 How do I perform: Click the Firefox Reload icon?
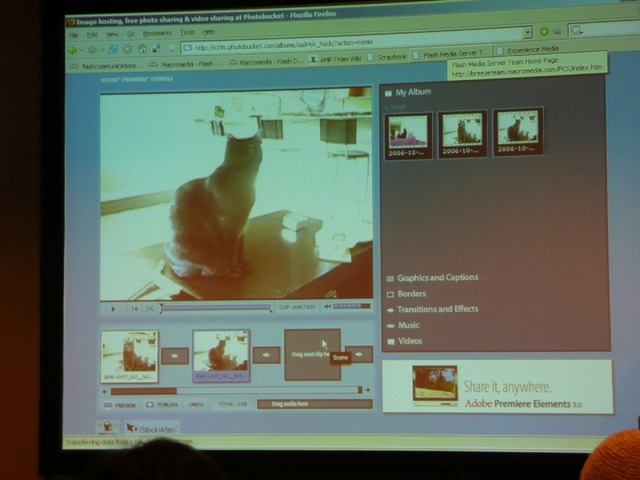(x=113, y=49)
